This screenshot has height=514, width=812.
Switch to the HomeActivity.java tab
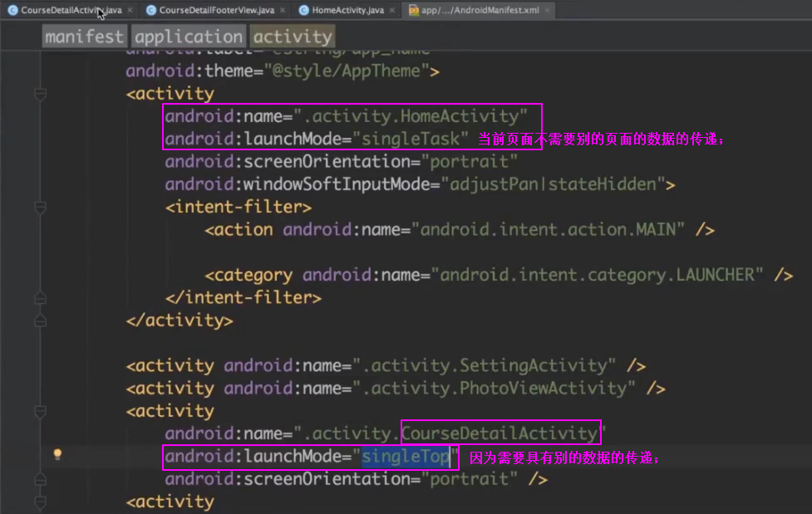(347, 10)
